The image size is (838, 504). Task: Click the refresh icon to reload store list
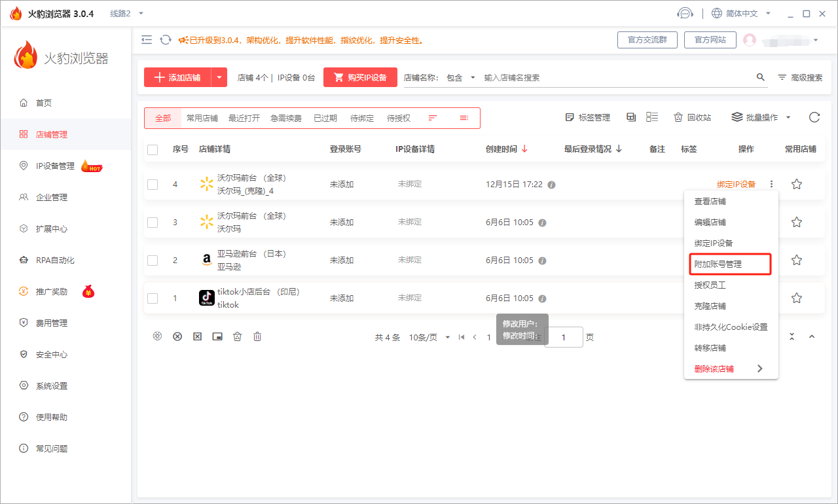click(814, 117)
